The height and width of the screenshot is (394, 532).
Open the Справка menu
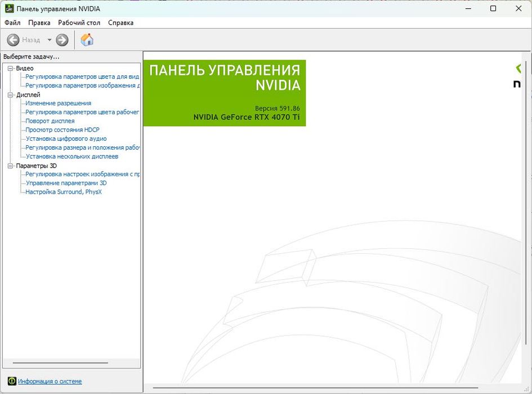pyautogui.click(x=120, y=23)
